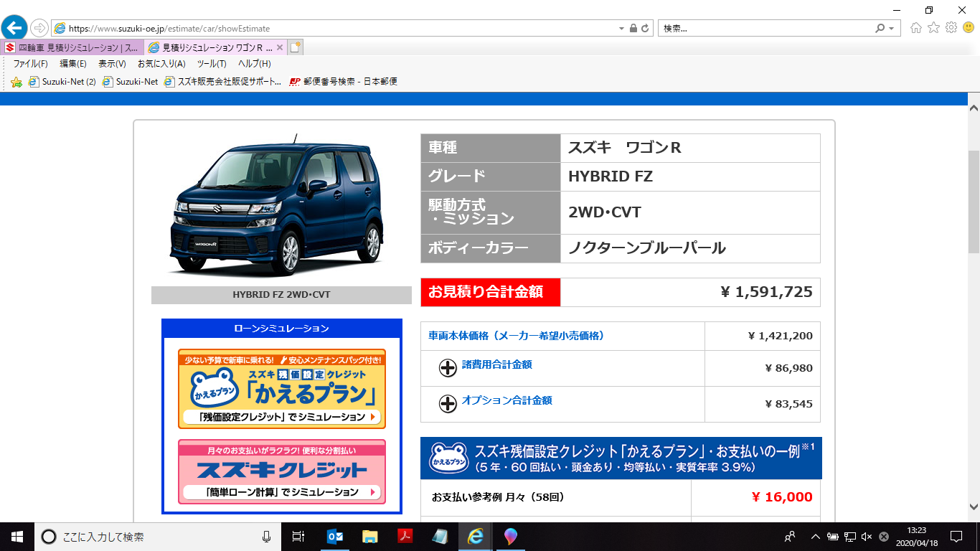
Task: Click the estimate total ¥ 1,591,725
Action: 766,292
